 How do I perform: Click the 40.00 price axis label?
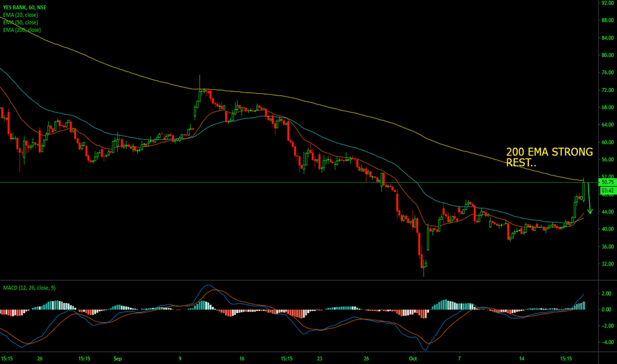pyautogui.click(x=608, y=229)
